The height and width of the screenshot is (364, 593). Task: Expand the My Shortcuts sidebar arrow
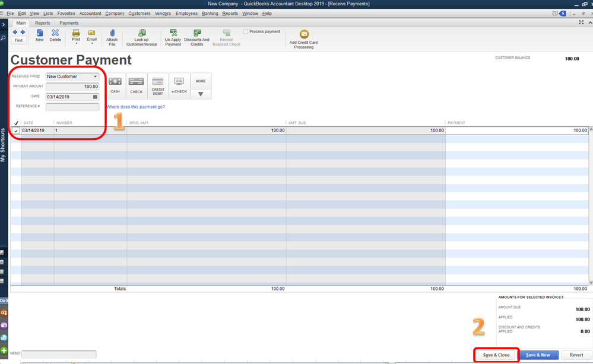(x=4, y=24)
